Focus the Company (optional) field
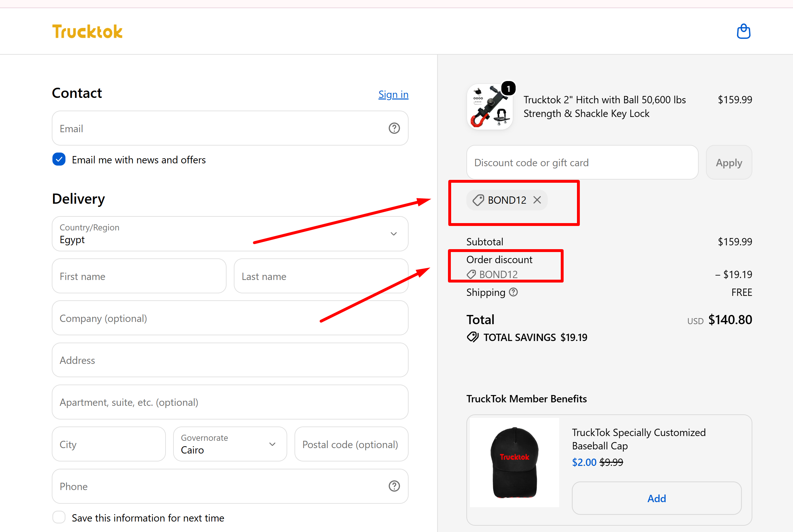The width and height of the screenshot is (793, 532). click(230, 318)
